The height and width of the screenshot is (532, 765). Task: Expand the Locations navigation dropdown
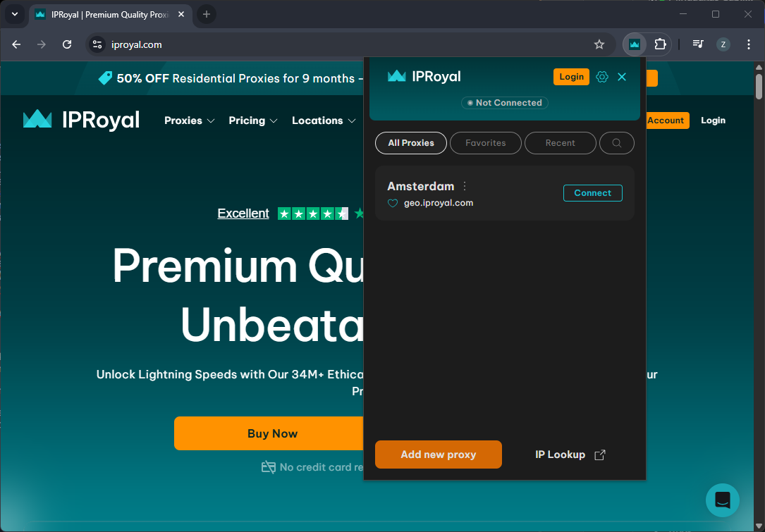pos(323,120)
